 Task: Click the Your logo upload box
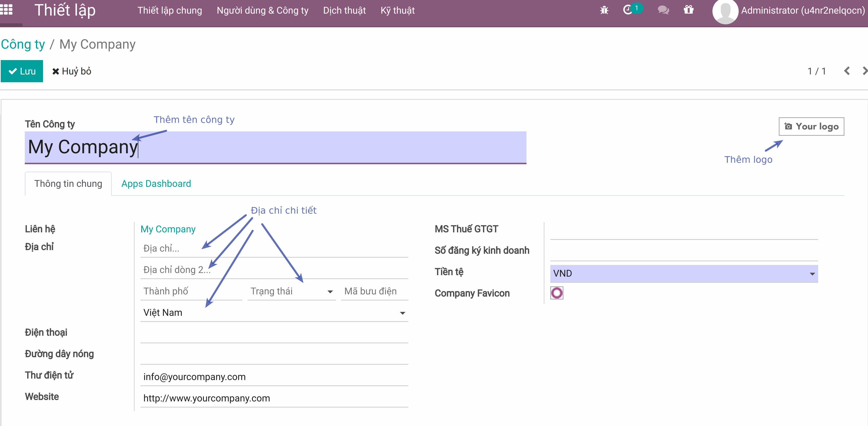811,127
